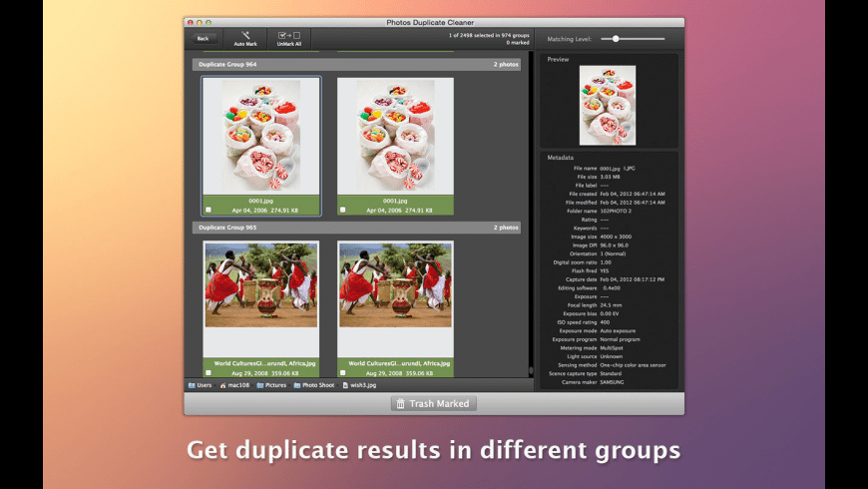Select the unhighlighted candy 0001.jpg thumbnail
The image size is (868, 489).
[395, 136]
